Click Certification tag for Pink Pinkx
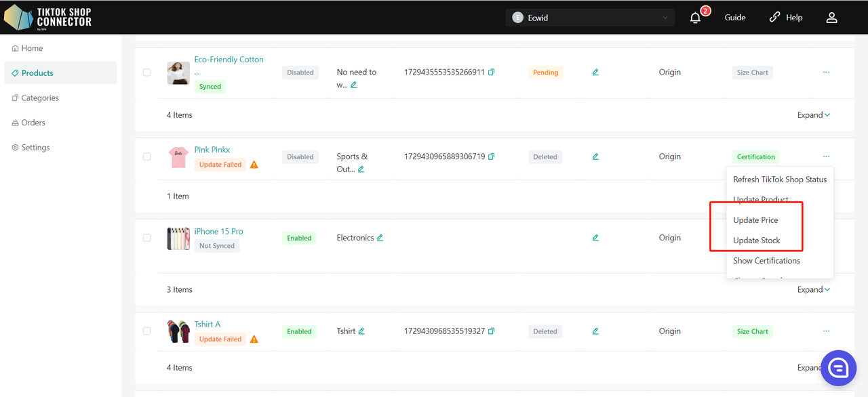The width and height of the screenshot is (868, 397). click(x=756, y=156)
